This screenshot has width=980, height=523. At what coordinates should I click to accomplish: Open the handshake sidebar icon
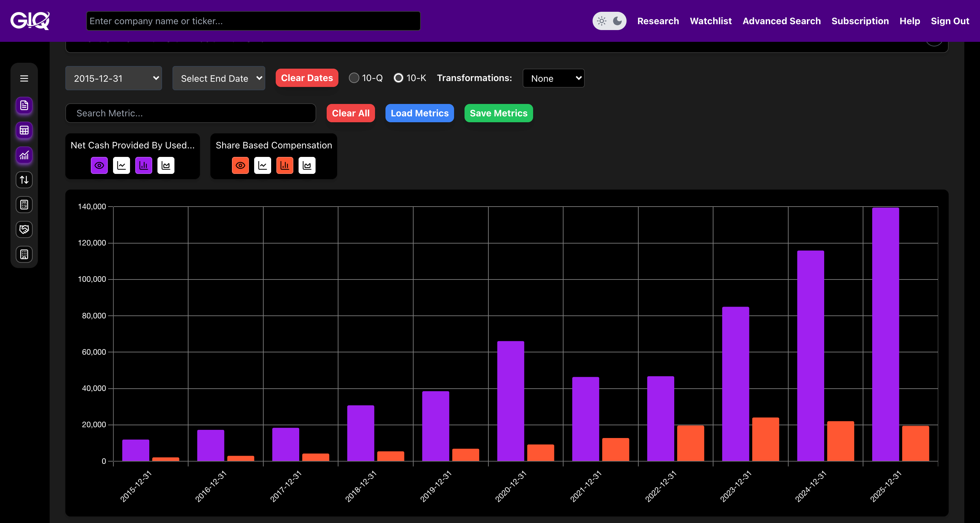click(x=24, y=229)
